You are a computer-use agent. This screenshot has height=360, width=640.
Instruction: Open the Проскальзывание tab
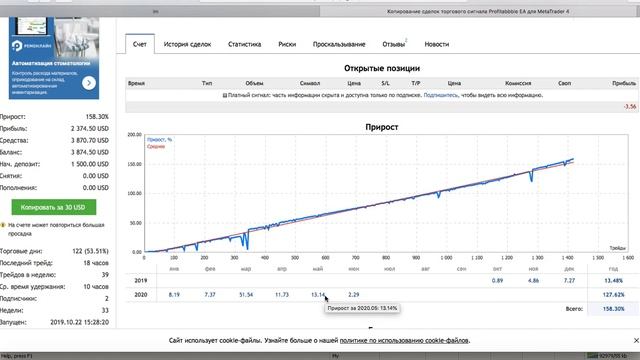339,44
